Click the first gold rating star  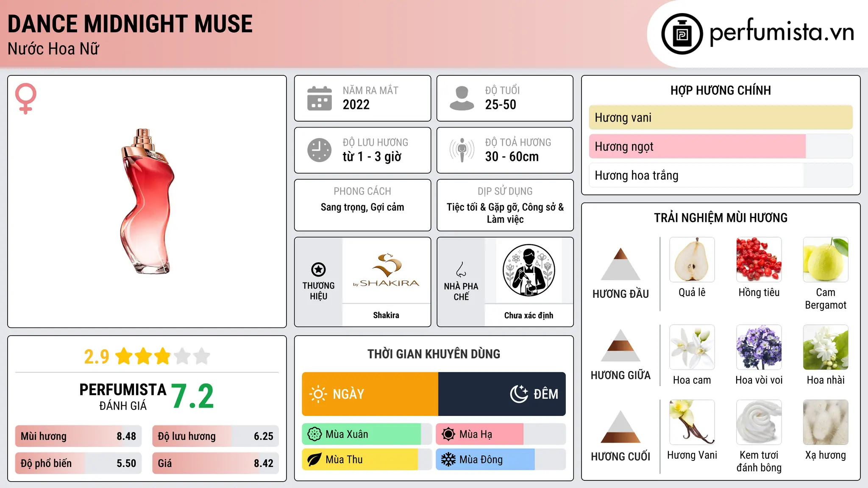[x=124, y=356]
